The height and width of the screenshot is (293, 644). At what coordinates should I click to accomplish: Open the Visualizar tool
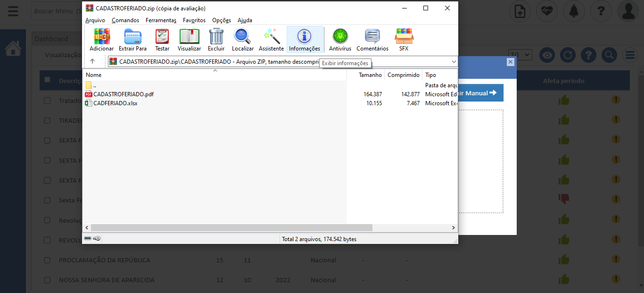click(x=189, y=40)
